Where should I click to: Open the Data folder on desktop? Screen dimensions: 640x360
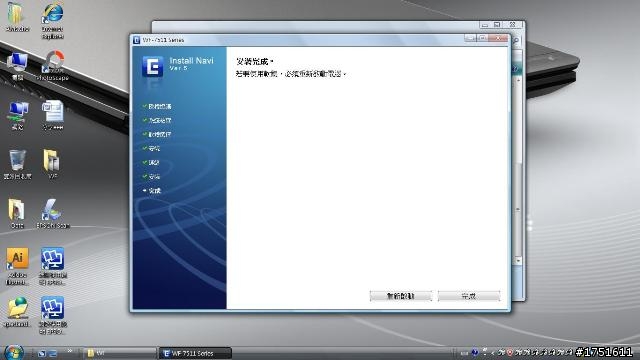tap(17, 213)
